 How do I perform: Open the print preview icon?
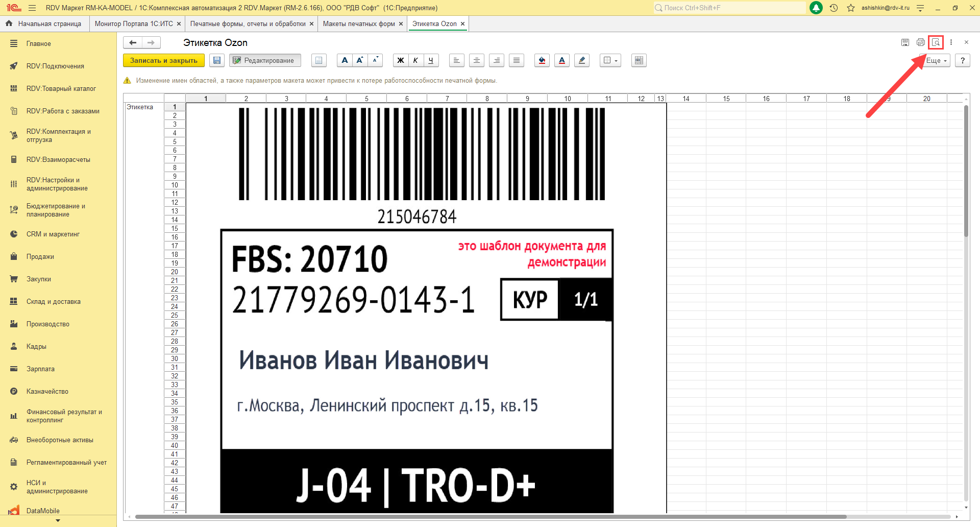[936, 42]
